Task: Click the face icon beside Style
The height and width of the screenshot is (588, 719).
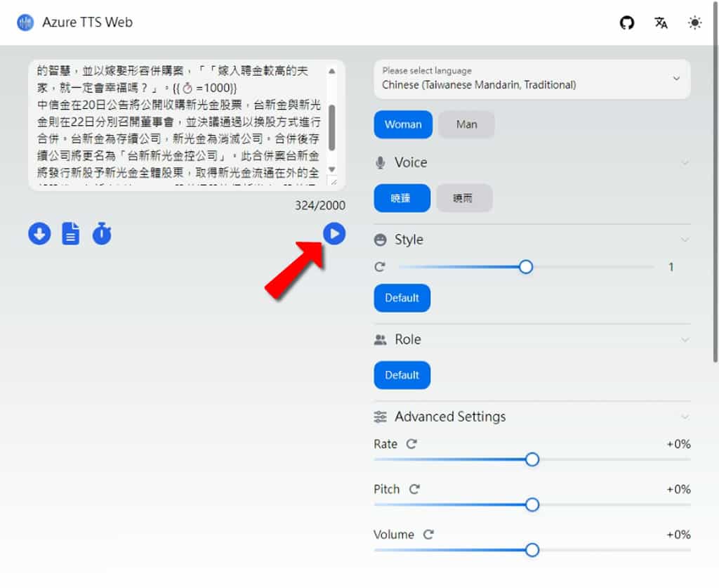Action: point(380,240)
